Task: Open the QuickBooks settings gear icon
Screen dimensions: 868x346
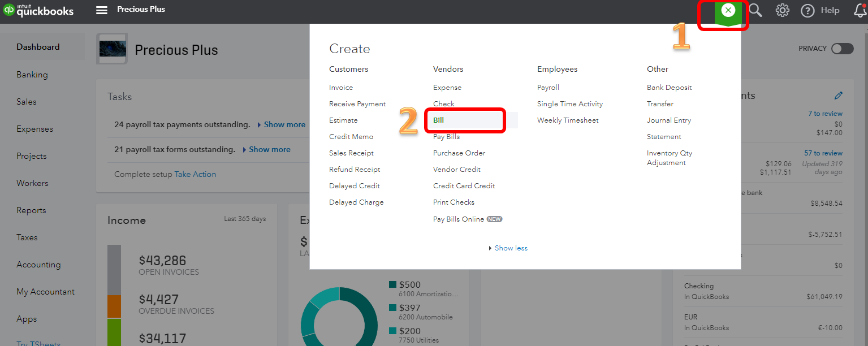Action: tap(782, 10)
